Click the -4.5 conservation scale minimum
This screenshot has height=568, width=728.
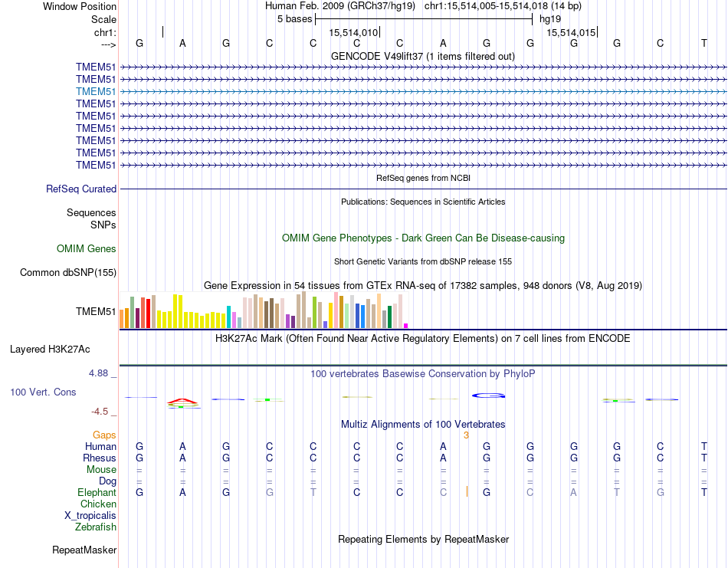click(100, 412)
